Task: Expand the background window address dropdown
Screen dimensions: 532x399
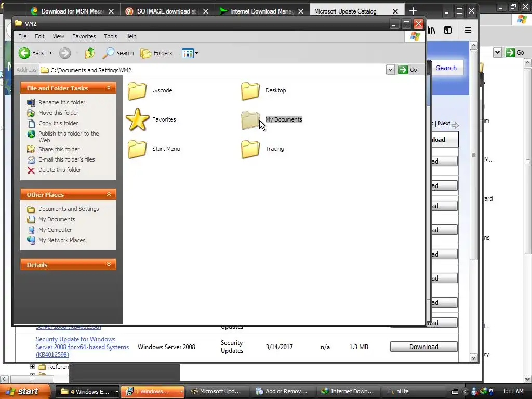Action: (x=497, y=52)
